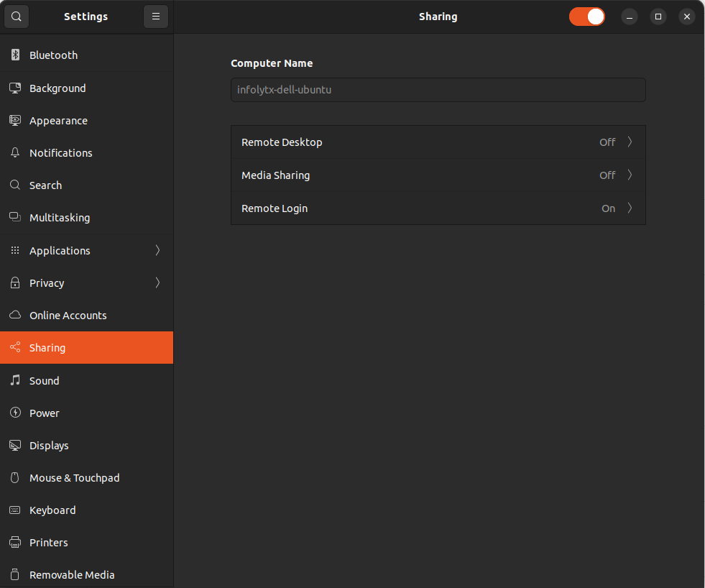Toggle the Sharing master switch off
This screenshot has height=588, width=705.
pos(586,17)
